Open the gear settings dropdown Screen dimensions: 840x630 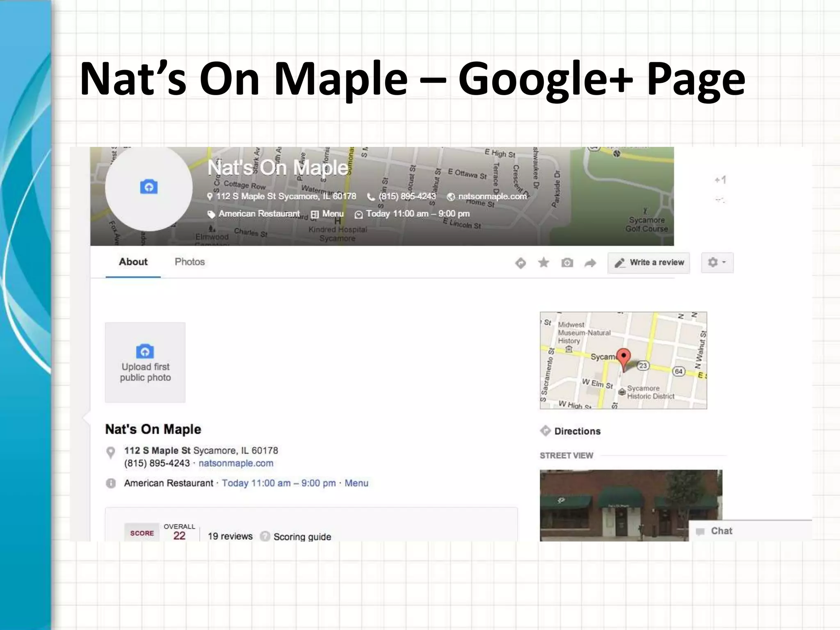(717, 262)
